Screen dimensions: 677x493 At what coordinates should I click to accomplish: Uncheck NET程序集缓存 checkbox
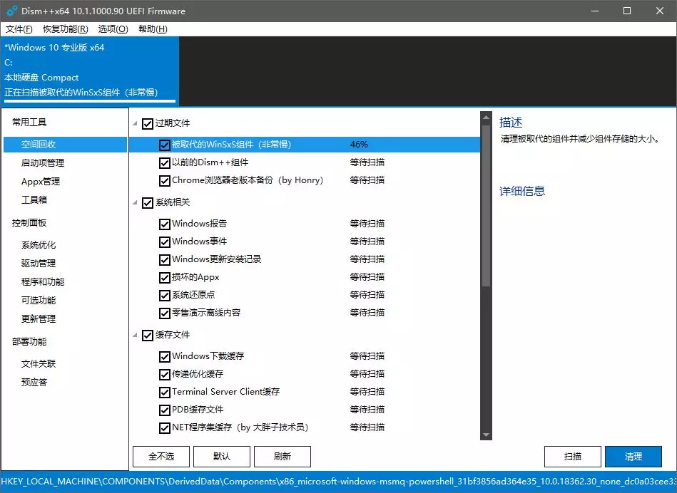point(164,428)
